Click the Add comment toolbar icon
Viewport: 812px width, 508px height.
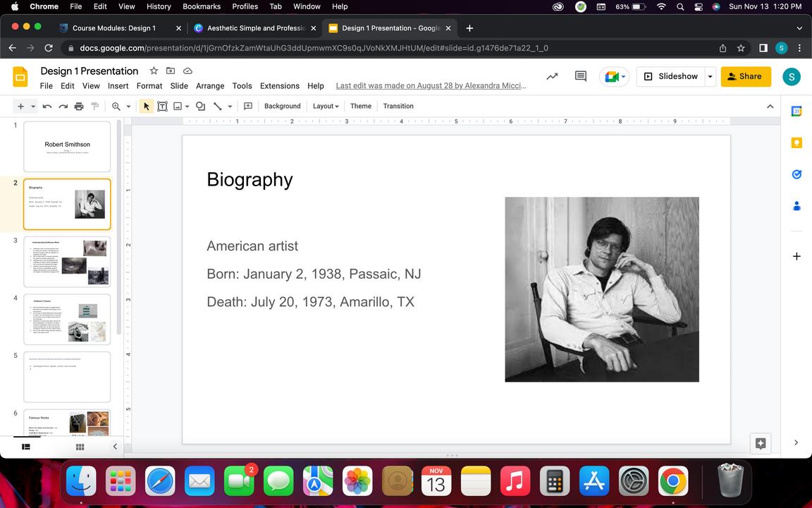coord(248,106)
